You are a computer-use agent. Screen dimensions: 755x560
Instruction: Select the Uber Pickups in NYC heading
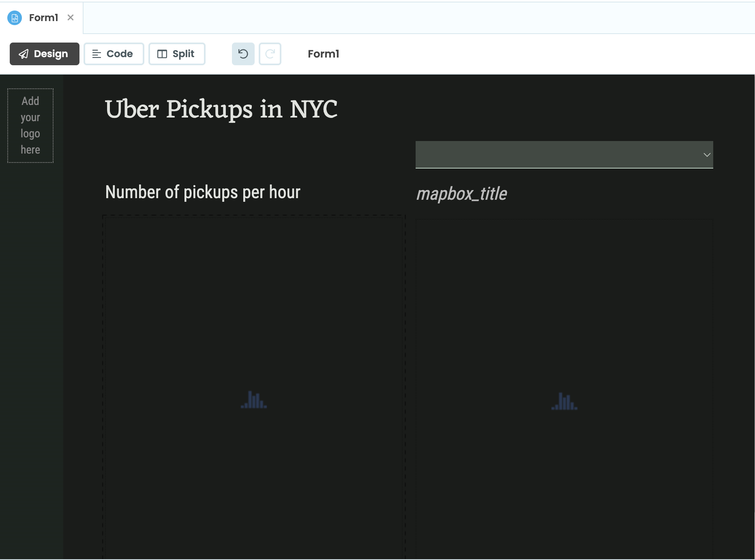pos(221,109)
